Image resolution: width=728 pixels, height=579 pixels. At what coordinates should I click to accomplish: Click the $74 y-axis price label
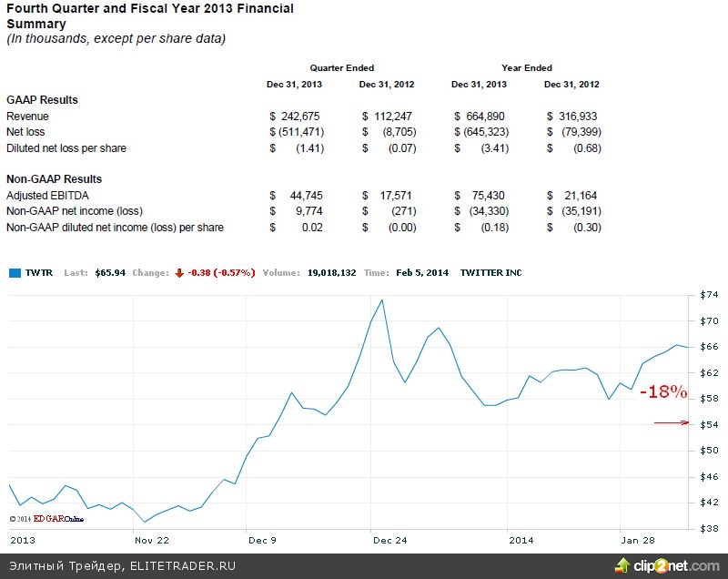pyautogui.click(x=709, y=295)
